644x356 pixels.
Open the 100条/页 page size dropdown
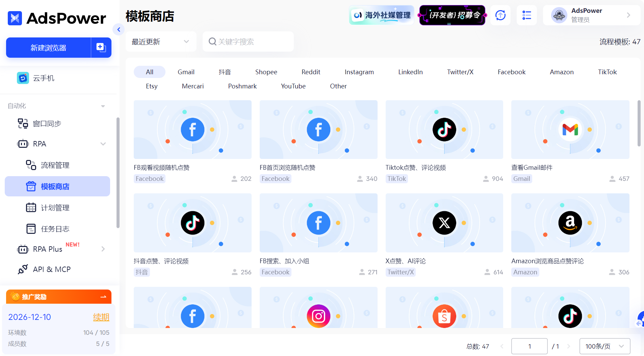pos(604,346)
